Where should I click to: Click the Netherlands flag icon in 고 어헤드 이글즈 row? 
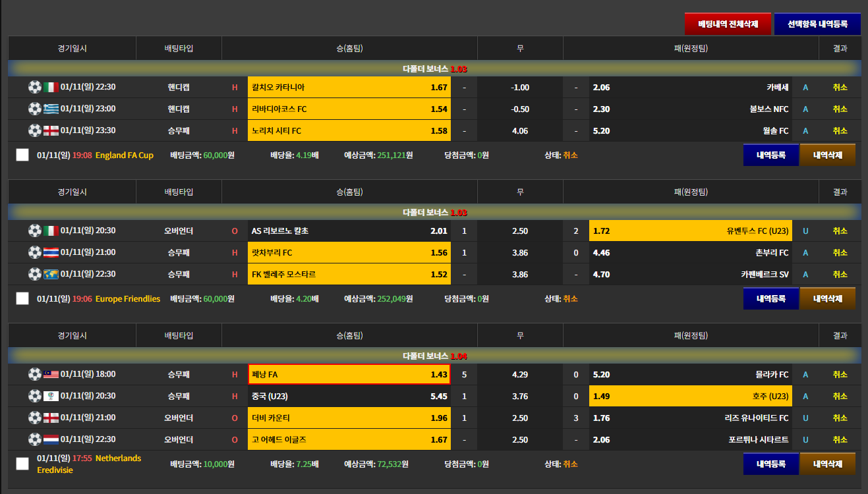pos(51,440)
